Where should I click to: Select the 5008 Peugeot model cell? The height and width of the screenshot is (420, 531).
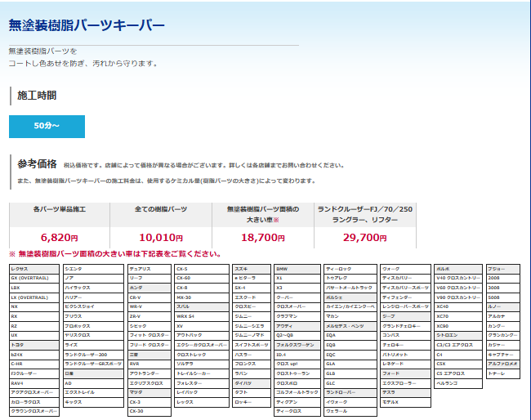click(503, 297)
